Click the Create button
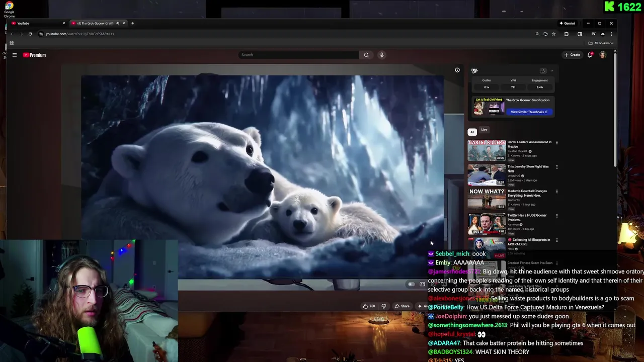The width and height of the screenshot is (644, 362). click(x=572, y=55)
